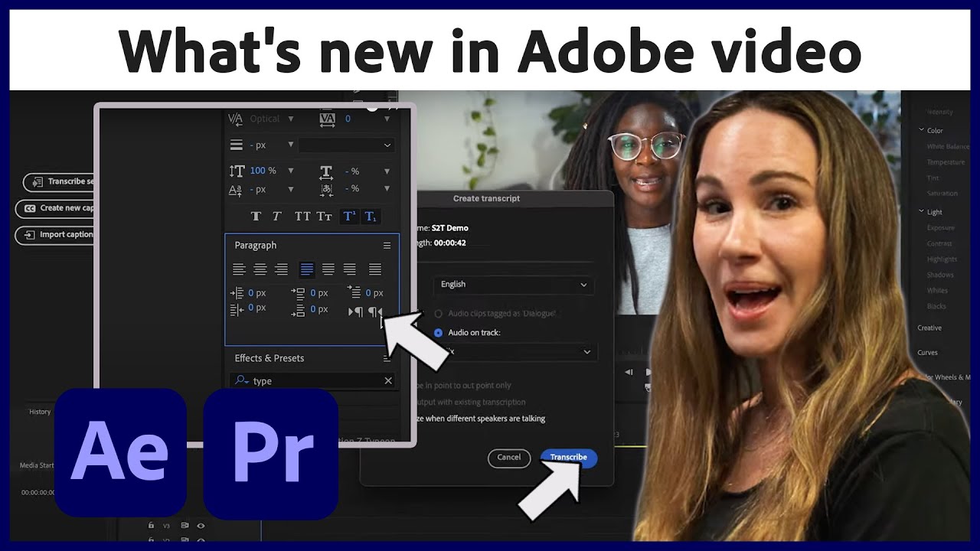980x551 pixels.
Task: Clear the 'type' search in Effects & Presets
Action: 388,380
